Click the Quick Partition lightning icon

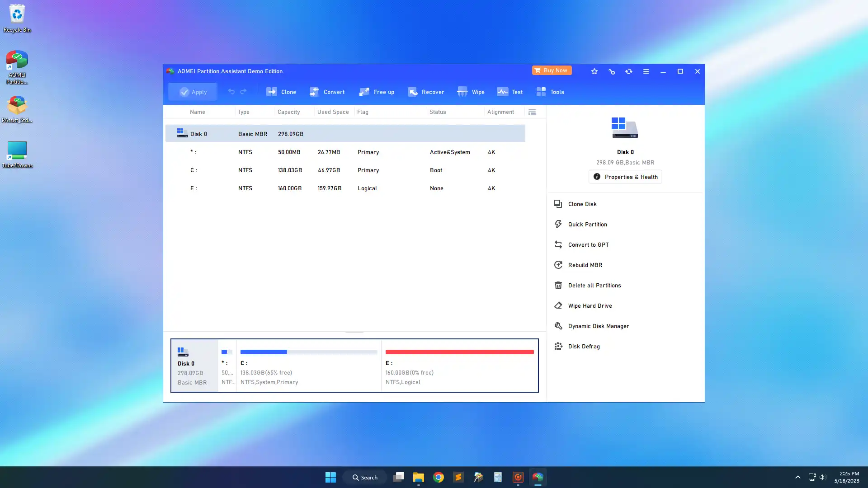(x=558, y=224)
